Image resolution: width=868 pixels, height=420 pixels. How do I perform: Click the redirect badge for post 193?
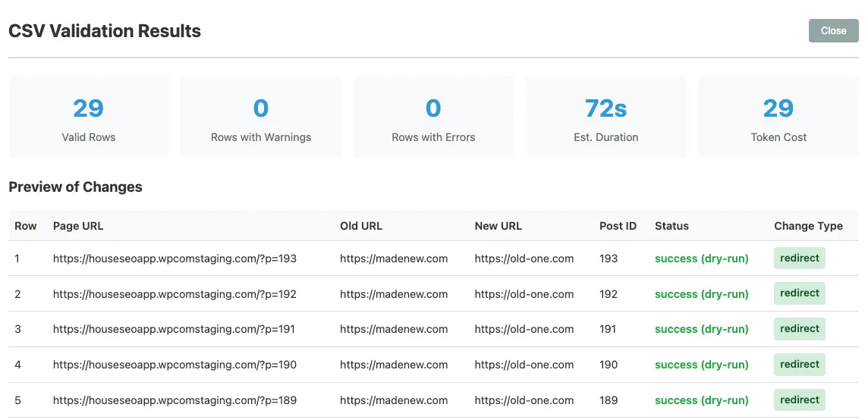pyautogui.click(x=800, y=258)
